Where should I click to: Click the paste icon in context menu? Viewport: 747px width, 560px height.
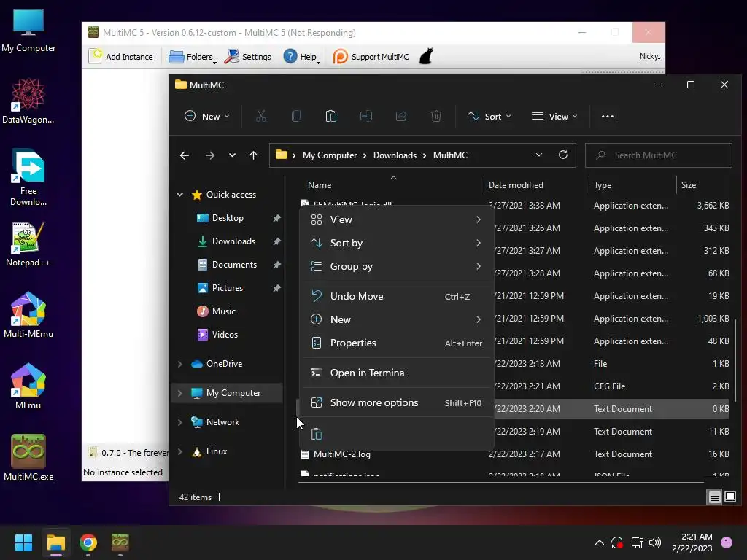click(317, 434)
